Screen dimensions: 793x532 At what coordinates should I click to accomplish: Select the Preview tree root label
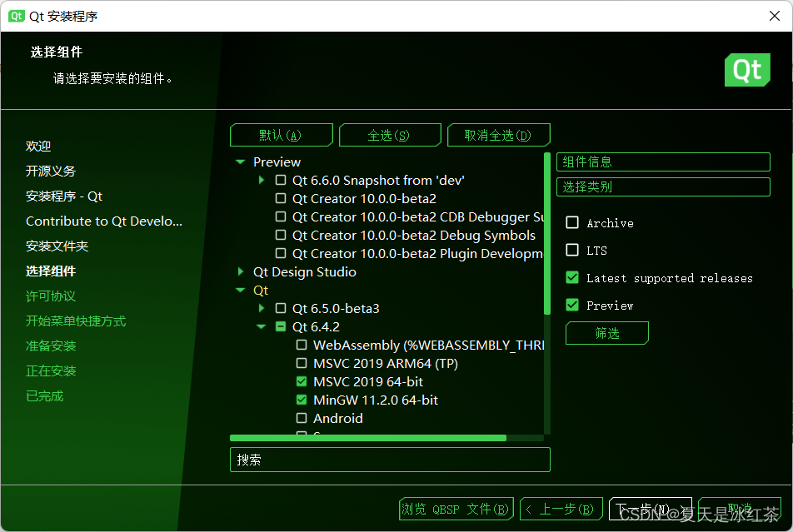coord(277,162)
